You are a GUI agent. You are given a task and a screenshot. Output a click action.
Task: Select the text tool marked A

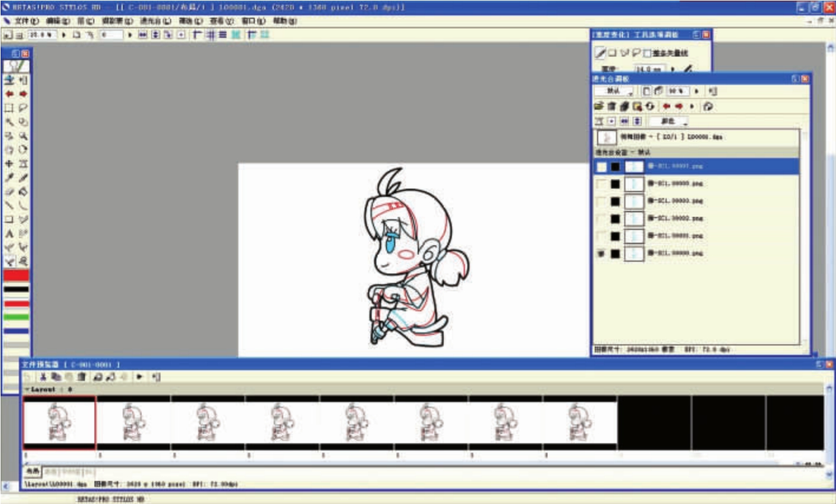pyautogui.click(x=9, y=233)
